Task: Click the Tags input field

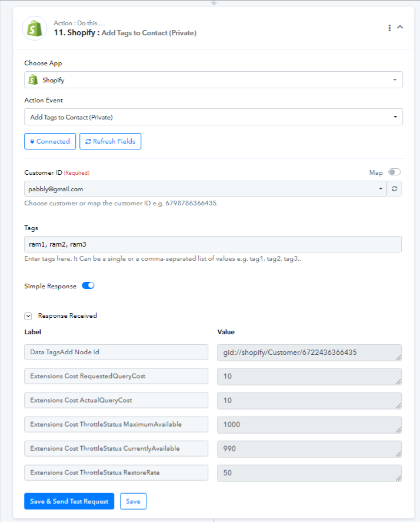Action: point(213,244)
